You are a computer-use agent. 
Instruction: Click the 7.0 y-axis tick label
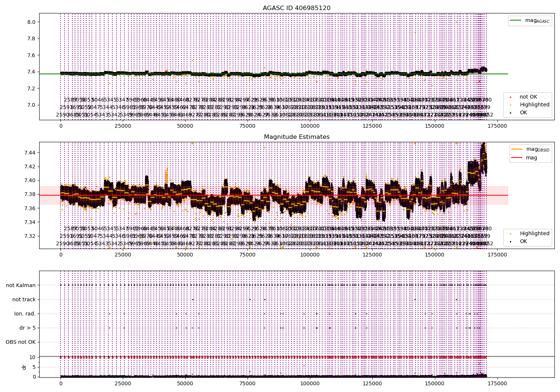pos(31,105)
